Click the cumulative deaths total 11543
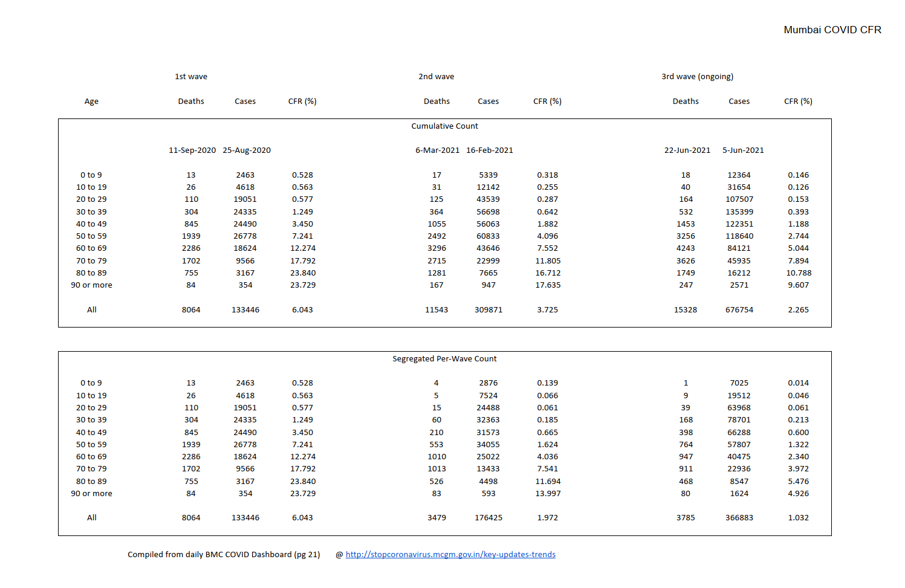 coord(436,310)
